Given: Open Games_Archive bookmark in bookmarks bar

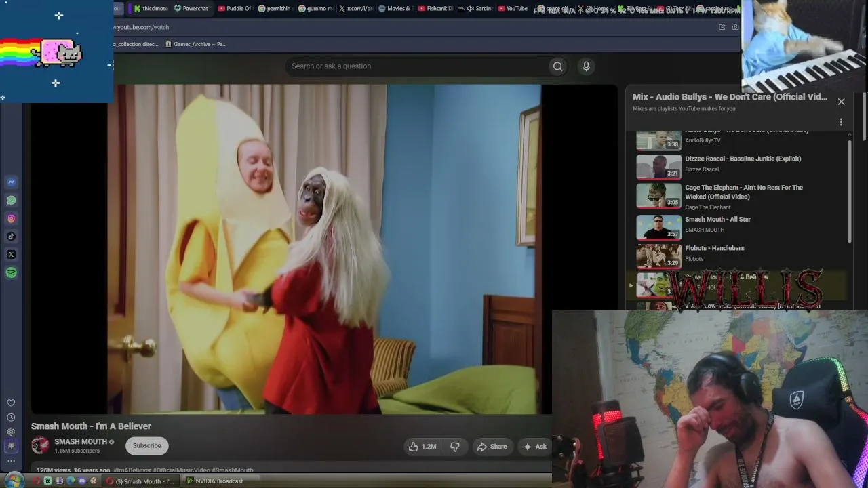Looking at the screenshot, I should pyautogui.click(x=196, y=44).
